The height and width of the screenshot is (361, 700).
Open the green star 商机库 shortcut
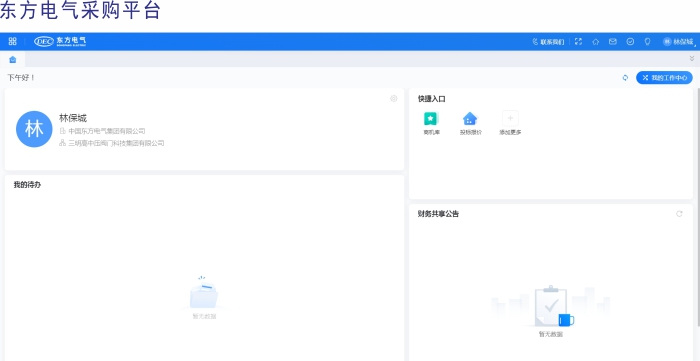431,124
